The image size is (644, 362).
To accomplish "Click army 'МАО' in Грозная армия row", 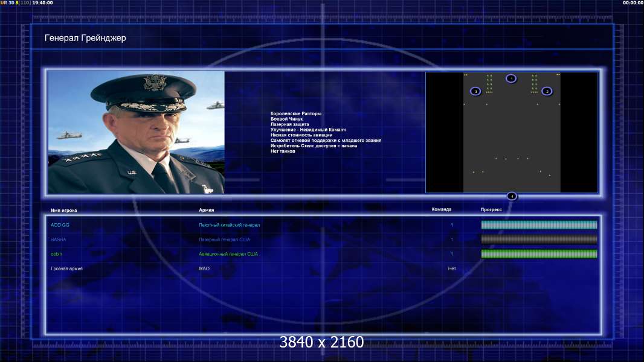I will click(204, 268).
